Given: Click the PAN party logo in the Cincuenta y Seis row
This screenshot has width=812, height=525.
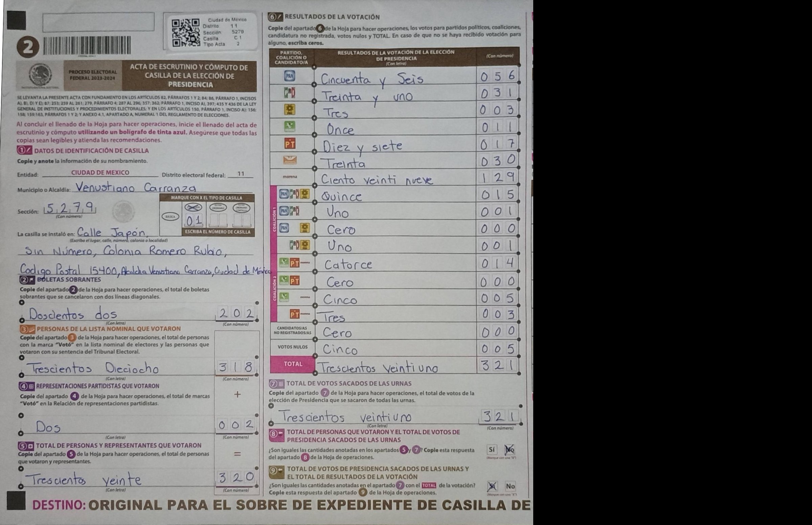Looking at the screenshot, I should [x=290, y=76].
